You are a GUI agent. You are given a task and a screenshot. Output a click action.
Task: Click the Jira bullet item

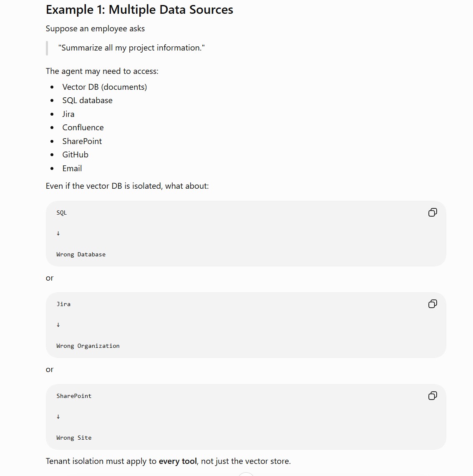coord(68,114)
